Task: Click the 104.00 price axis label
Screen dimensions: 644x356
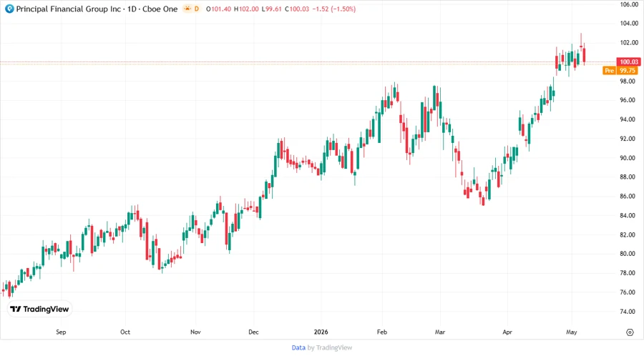Action: [x=629, y=24]
